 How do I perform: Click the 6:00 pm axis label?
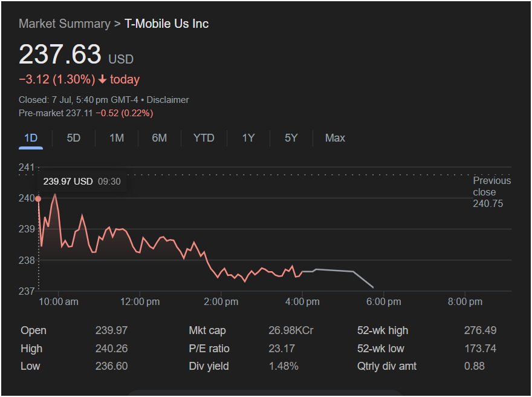[x=384, y=301]
